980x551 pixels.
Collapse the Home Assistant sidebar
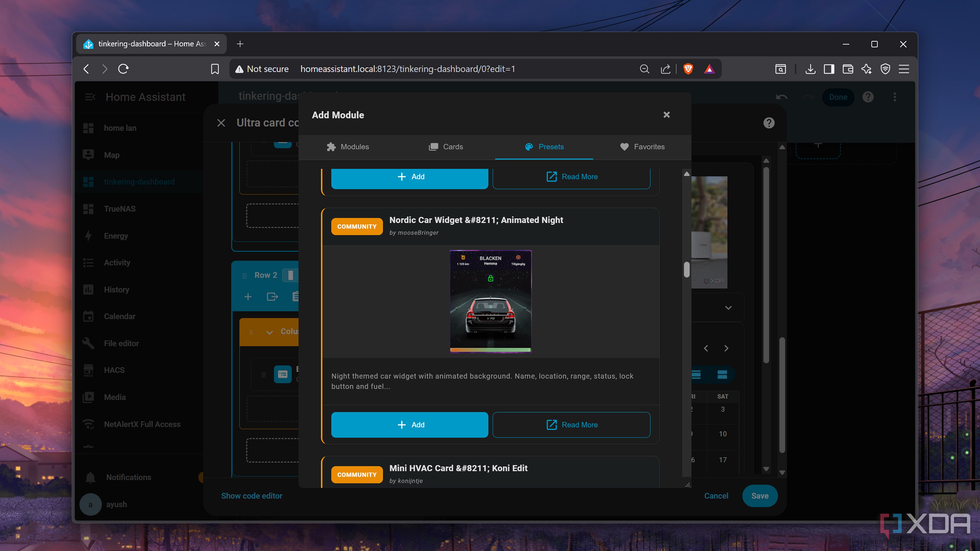[x=90, y=97]
